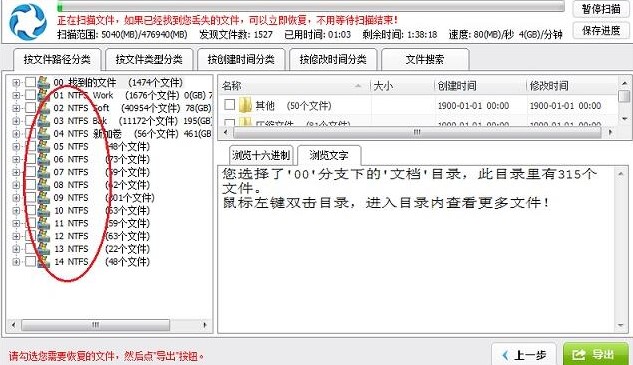
Task: Check the box for 05 NTFS
Action: pyautogui.click(x=30, y=147)
